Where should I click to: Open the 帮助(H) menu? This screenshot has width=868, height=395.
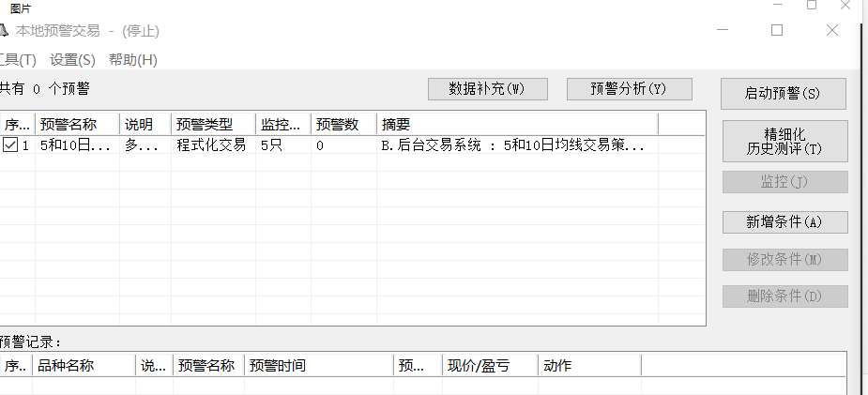[x=133, y=60]
